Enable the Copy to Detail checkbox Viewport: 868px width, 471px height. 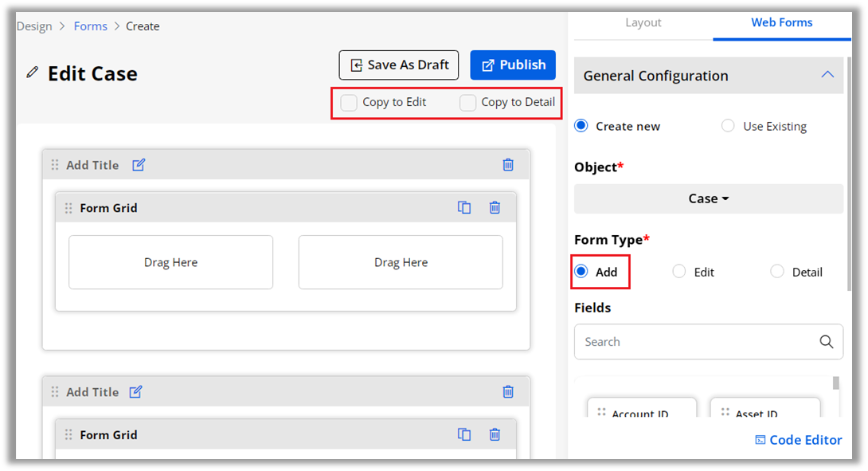pos(467,103)
